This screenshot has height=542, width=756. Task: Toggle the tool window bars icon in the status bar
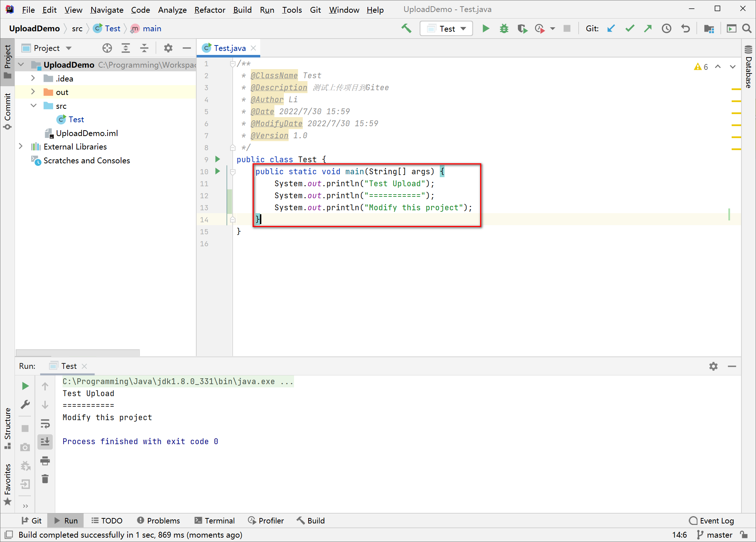pyautogui.click(x=9, y=535)
